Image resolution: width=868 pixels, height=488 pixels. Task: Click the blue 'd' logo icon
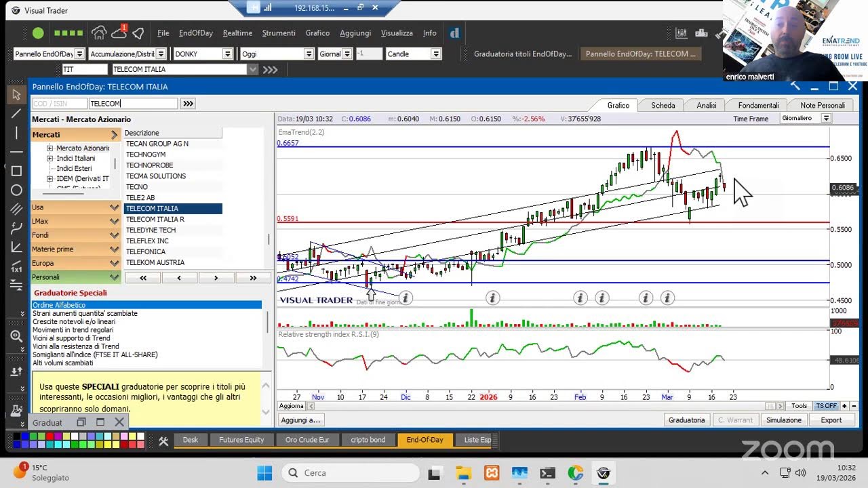(x=455, y=33)
